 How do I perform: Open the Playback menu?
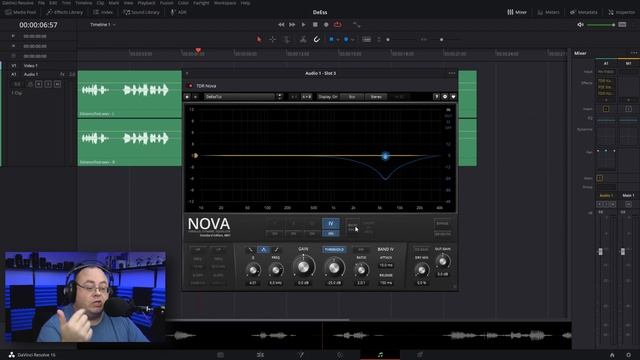point(146,3)
